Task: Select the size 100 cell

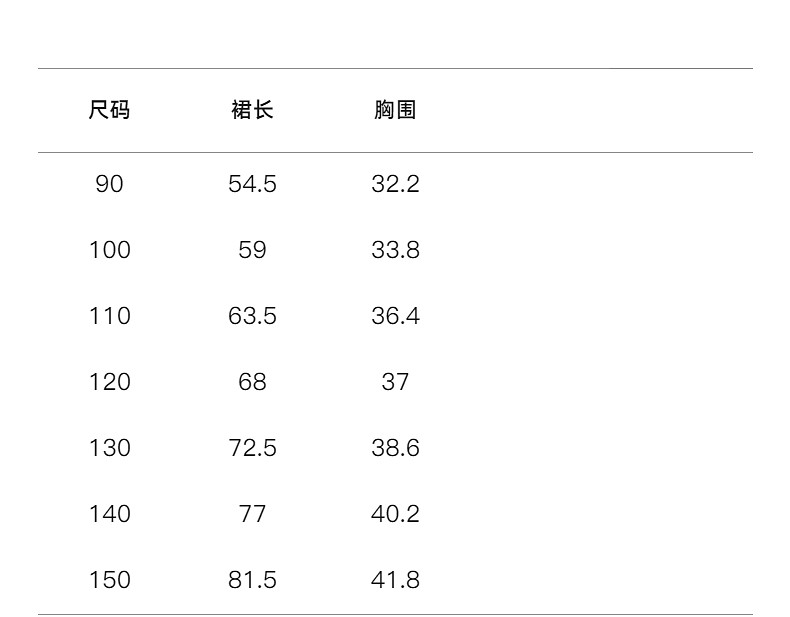Action: pyautogui.click(x=109, y=250)
